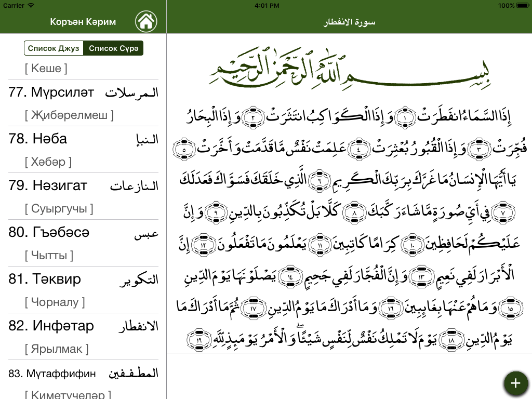
Task: Tap the Arabic name عبس
Action: [x=146, y=234]
